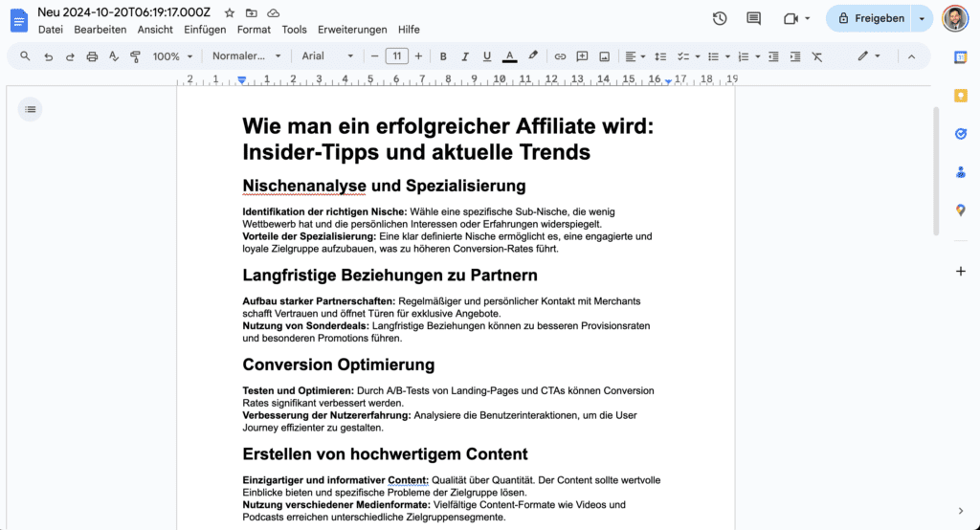Open the Tools menu
The image size is (980, 530).
pos(295,30)
